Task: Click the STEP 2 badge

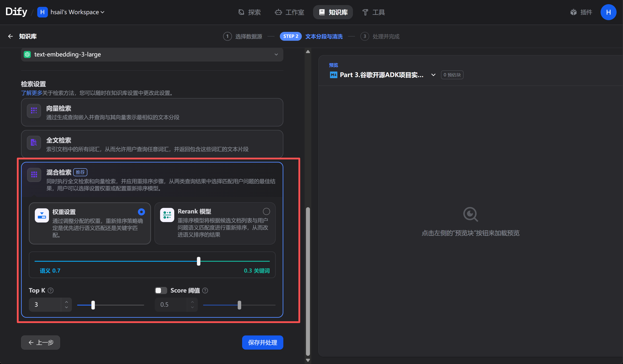Action: pos(290,36)
